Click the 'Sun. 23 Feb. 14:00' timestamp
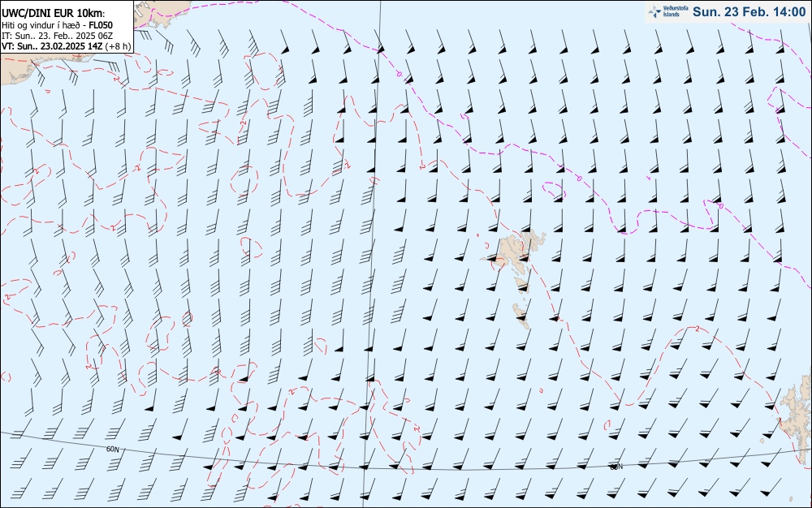 (749, 12)
